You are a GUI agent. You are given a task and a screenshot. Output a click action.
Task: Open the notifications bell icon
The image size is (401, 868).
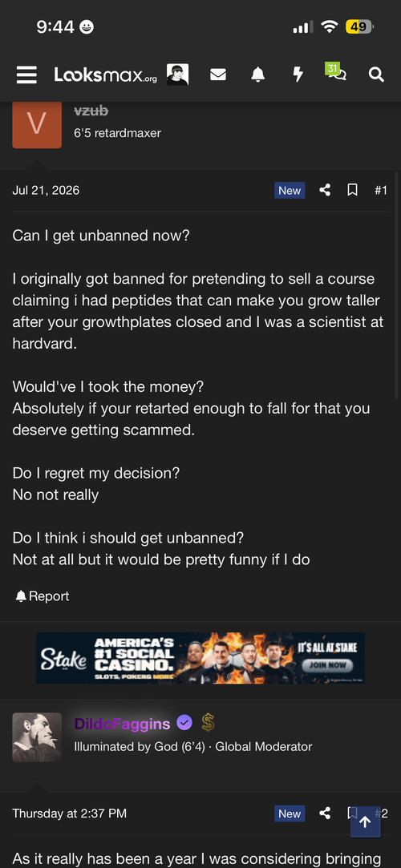[x=257, y=75]
